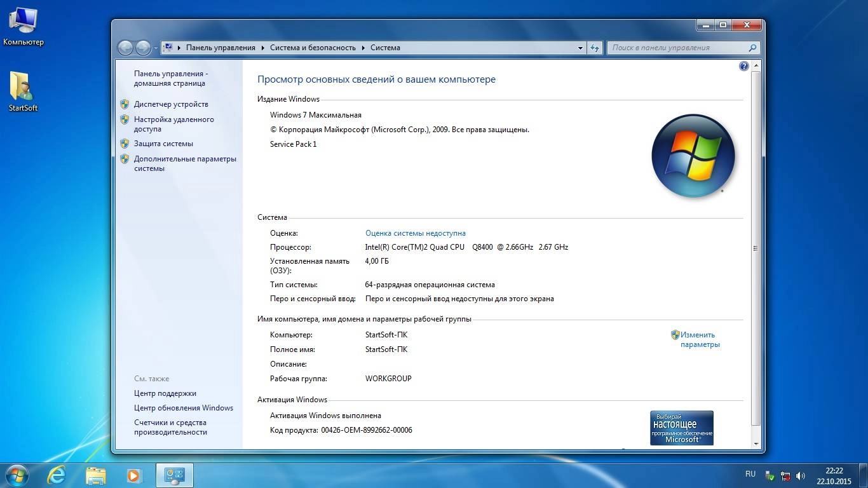Click the memory value 4,00 ГБ
This screenshot has height=488, width=868.
[377, 261]
